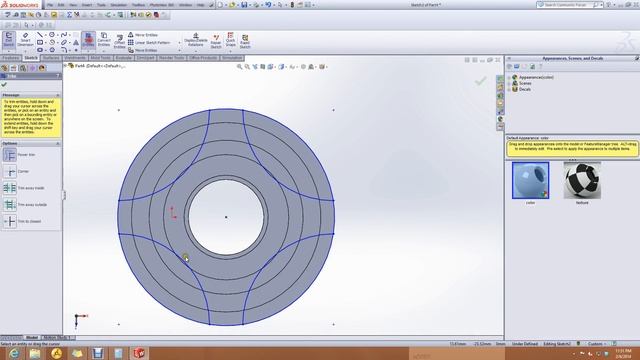Switch to the Weldments tab

tap(75, 58)
